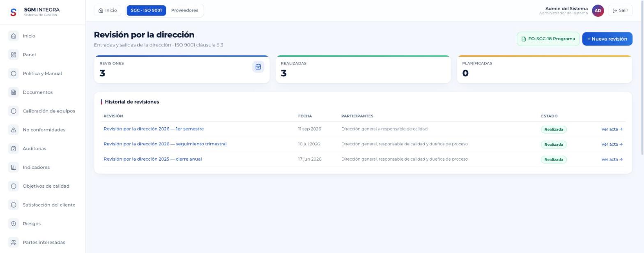Screen dimensions: 644x253
Task: Open the Riesgos shield icon
Action: (x=14, y=224)
